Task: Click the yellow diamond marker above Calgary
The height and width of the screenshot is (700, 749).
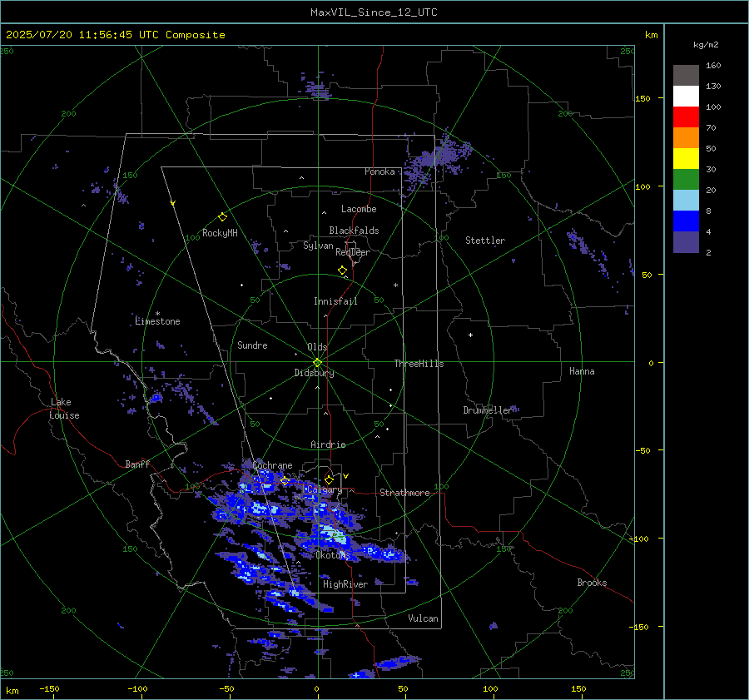Action: pyautogui.click(x=329, y=479)
